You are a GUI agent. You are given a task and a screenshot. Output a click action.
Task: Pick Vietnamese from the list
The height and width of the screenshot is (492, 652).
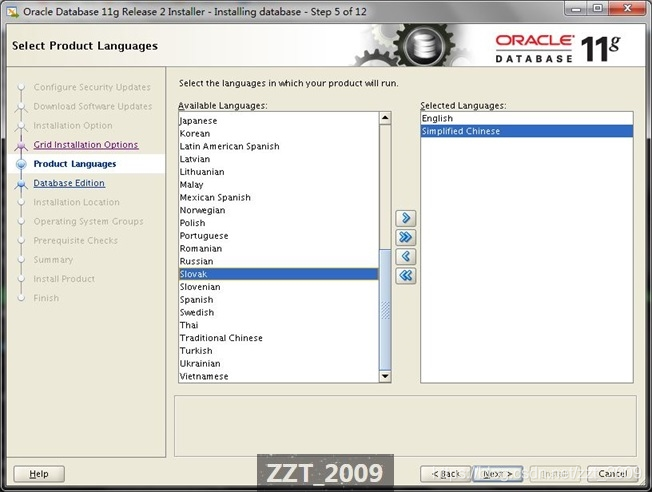point(279,376)
